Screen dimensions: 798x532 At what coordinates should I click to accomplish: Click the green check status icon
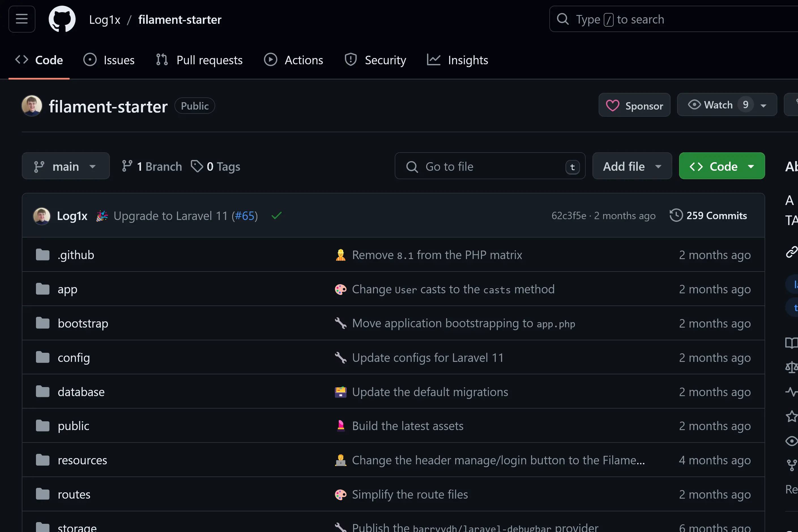click(x=276, y=215)
